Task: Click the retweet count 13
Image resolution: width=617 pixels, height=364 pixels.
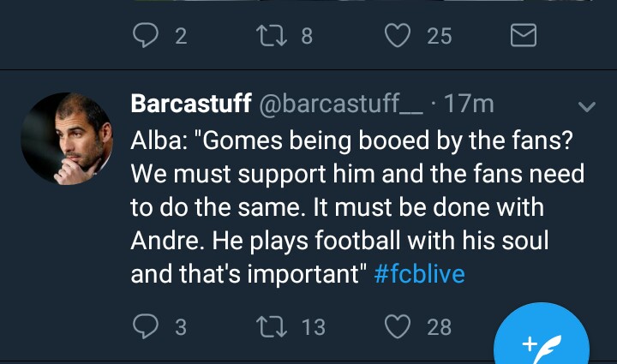Action: click(x=313, y=327)
